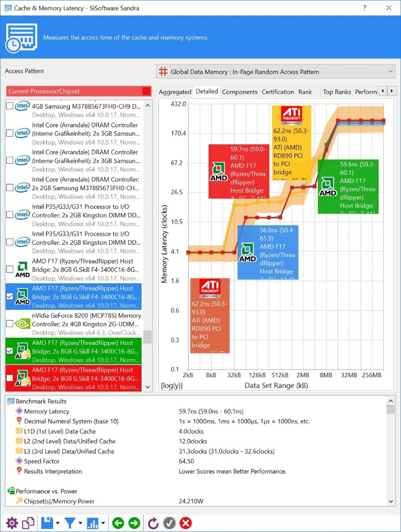Screen dimensions: 401x532
Task: Open the Components tab
Action: (x=240, y=91)
